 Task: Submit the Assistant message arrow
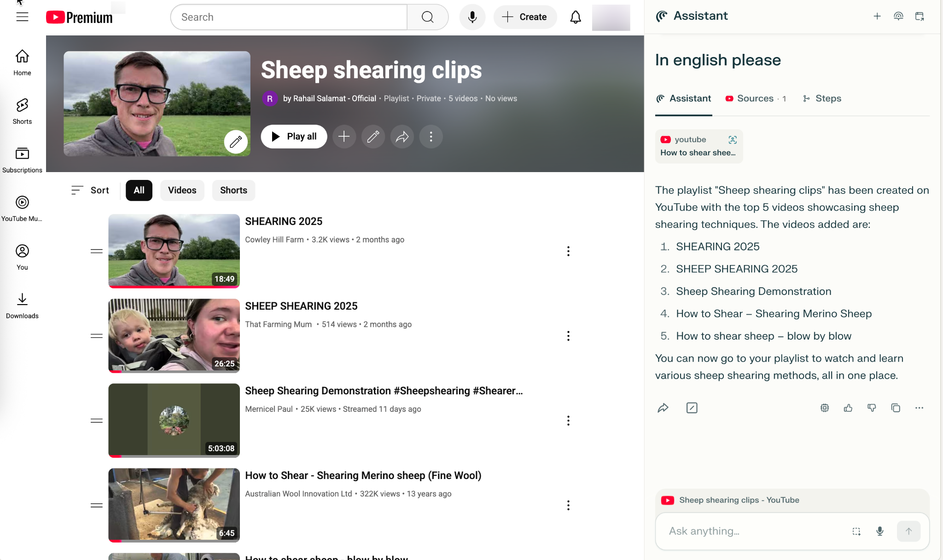pos(908,531)
